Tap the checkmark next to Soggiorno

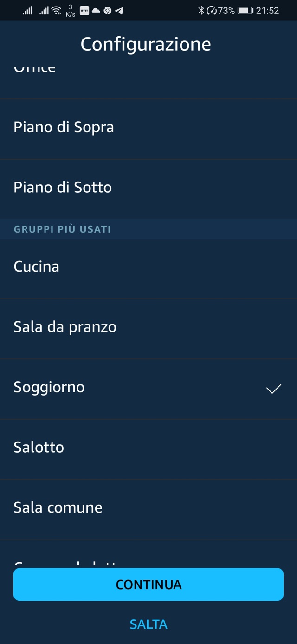coord(273,389)
